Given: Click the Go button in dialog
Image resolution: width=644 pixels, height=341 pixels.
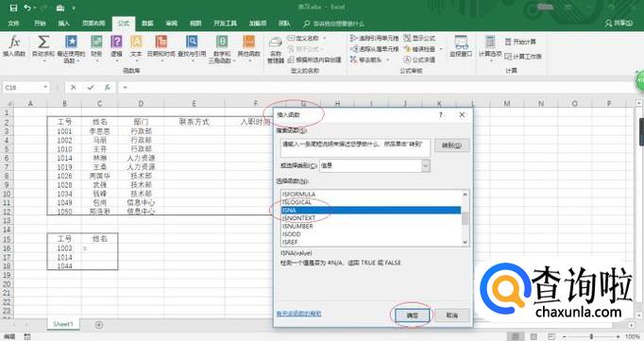Looking at the screenshot, I should pyautogui.click(x=451, y=145).
